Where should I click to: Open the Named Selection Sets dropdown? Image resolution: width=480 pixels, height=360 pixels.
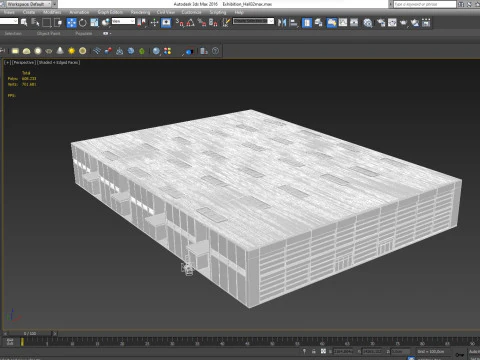point(253,21)
